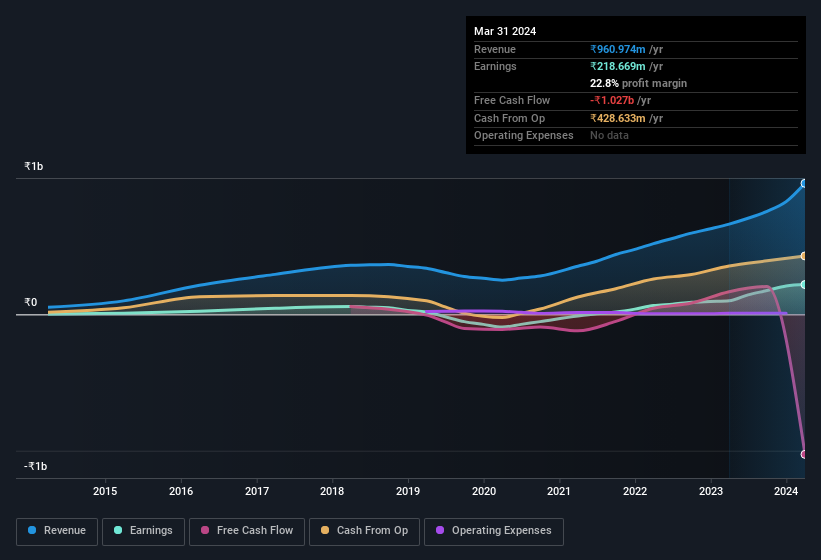Toggle the Revenue series legend button
The height and width of the screenshot is (560, 821).
coord(57,531)
